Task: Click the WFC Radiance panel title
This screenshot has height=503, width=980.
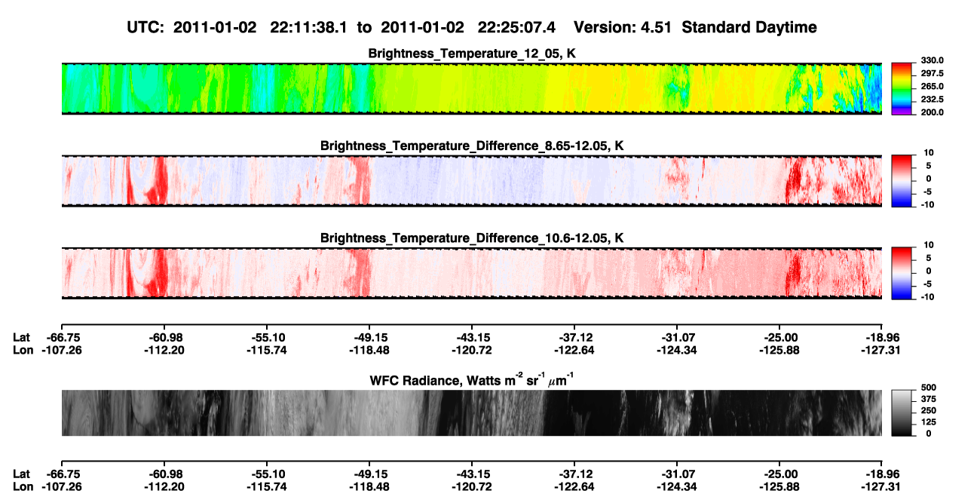Action: click(x=471, y=379)
